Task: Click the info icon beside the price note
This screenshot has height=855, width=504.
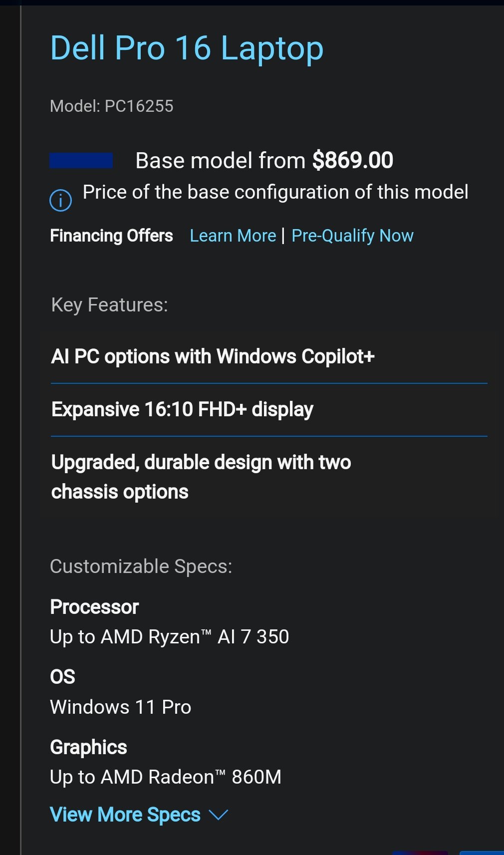Action: tap(60, 200)
